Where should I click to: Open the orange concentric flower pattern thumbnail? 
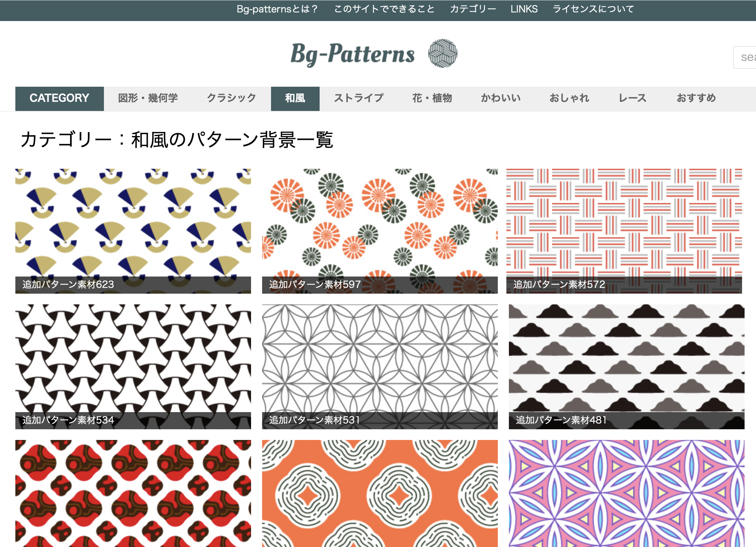click(x=380, y=493)
